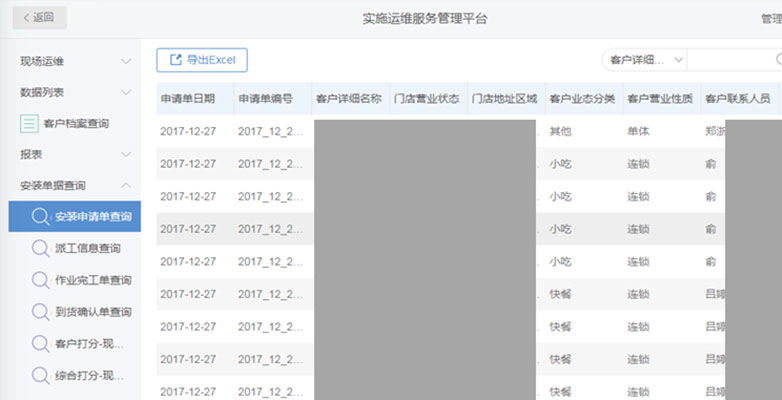This screenshot has height=400, width=782.
Task: Click the magnifier icon beside 派工信息查询
Action: [40, 249]
